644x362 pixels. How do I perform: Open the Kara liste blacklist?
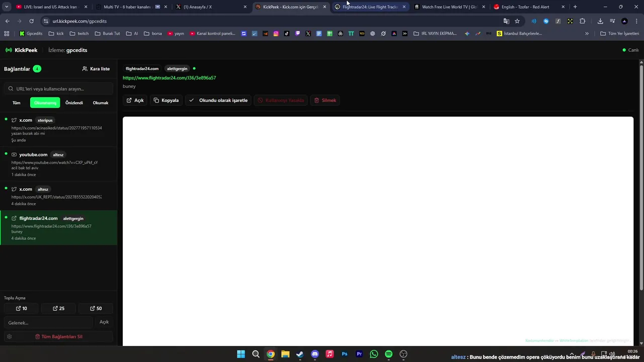tap(96, 69)
